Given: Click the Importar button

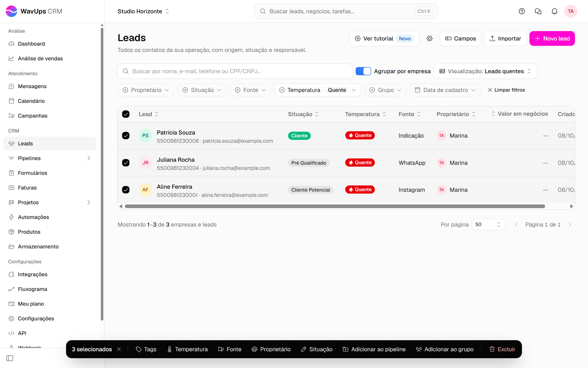Looking at the screenshot, I should pyautogui.click(x=505, y=38).
